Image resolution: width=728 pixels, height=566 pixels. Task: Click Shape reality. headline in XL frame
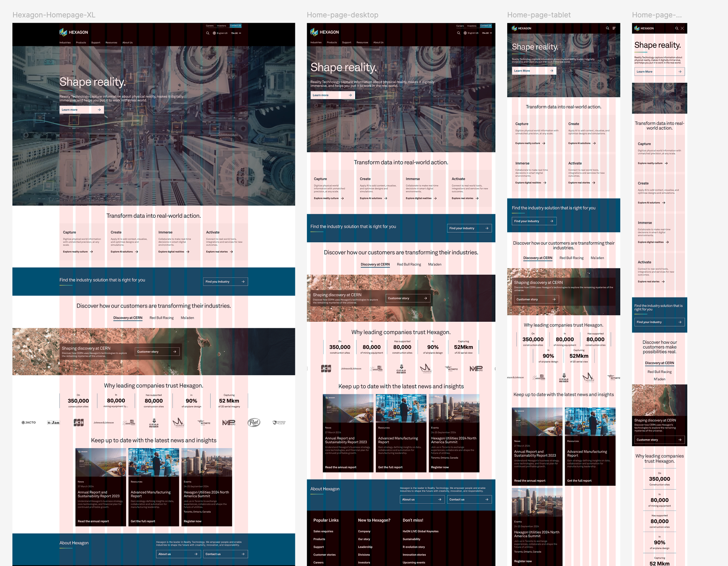(92, 82)
